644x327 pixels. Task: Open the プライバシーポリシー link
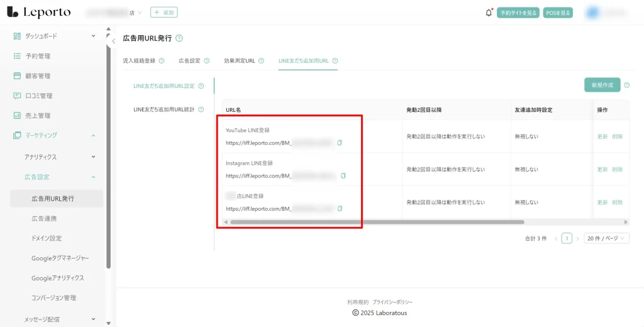point(392,302)
